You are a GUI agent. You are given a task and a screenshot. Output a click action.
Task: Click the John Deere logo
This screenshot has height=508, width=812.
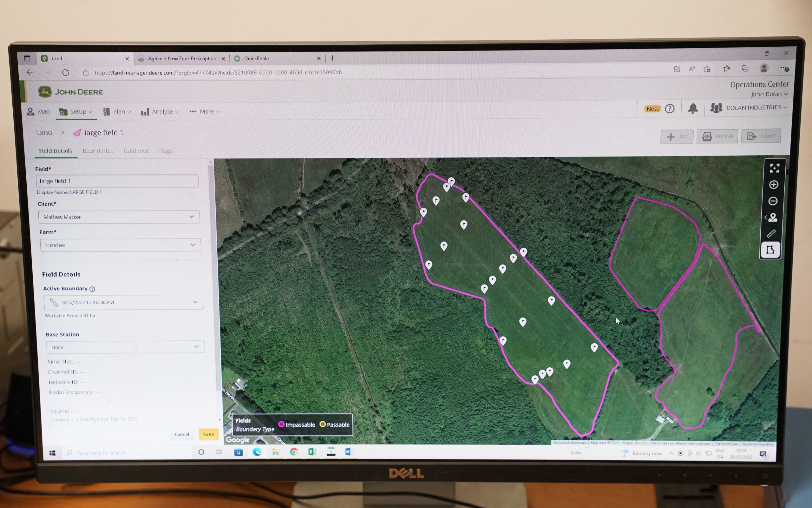click(x=70, y=92)
